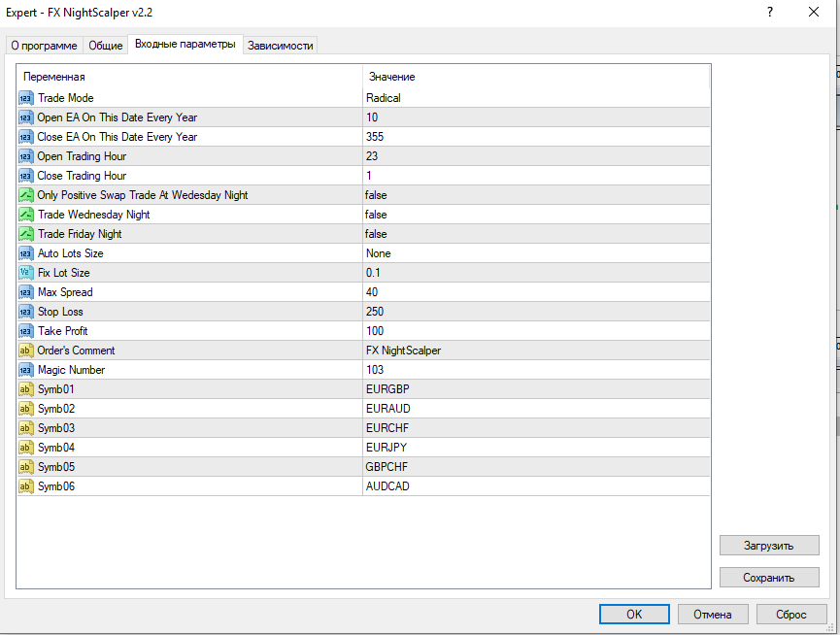Select the EURGBP symbol value
Screen dimensions: 840x635
536,389
